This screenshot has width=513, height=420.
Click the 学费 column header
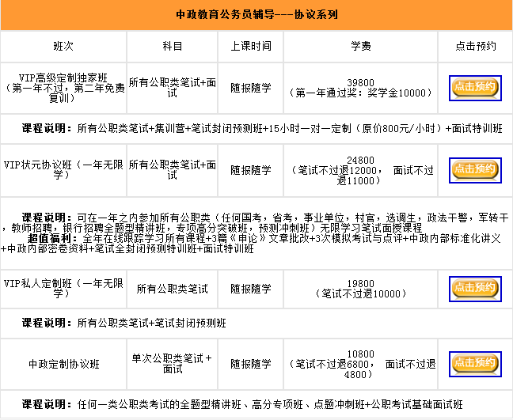pos(360,46)
